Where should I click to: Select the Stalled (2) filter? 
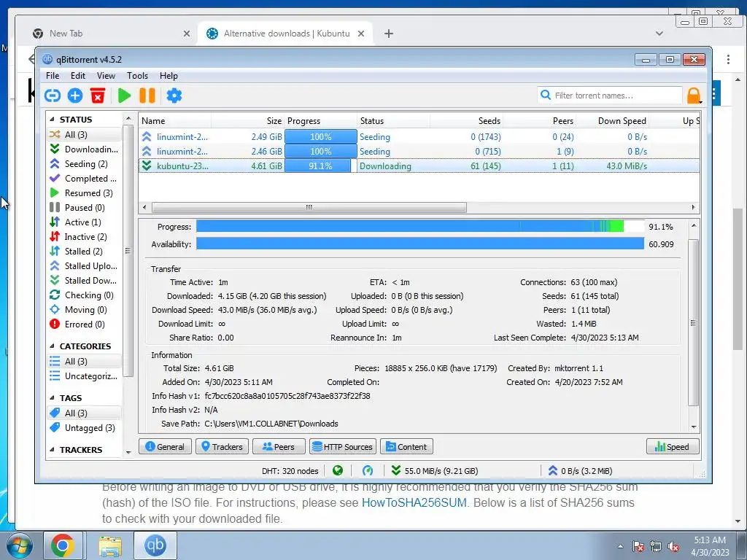click(85, 252)
